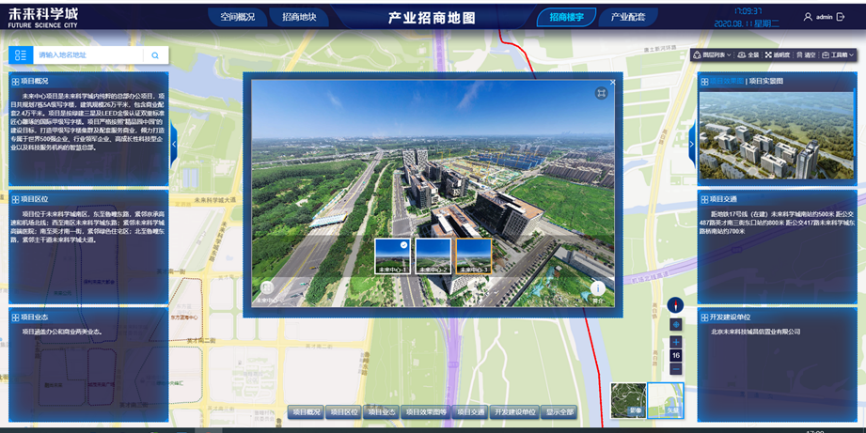Click the 清空 clear tool
The image size is (866, 433).
click(806, 55)
